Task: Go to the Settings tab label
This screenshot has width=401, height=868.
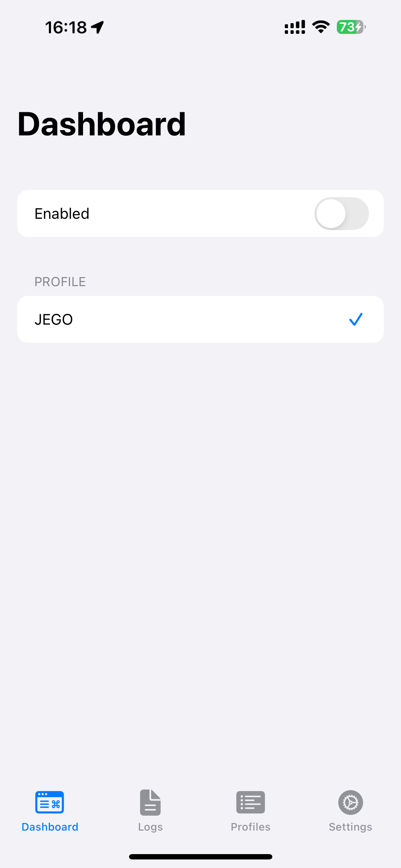Action: (x=350, y=827)
